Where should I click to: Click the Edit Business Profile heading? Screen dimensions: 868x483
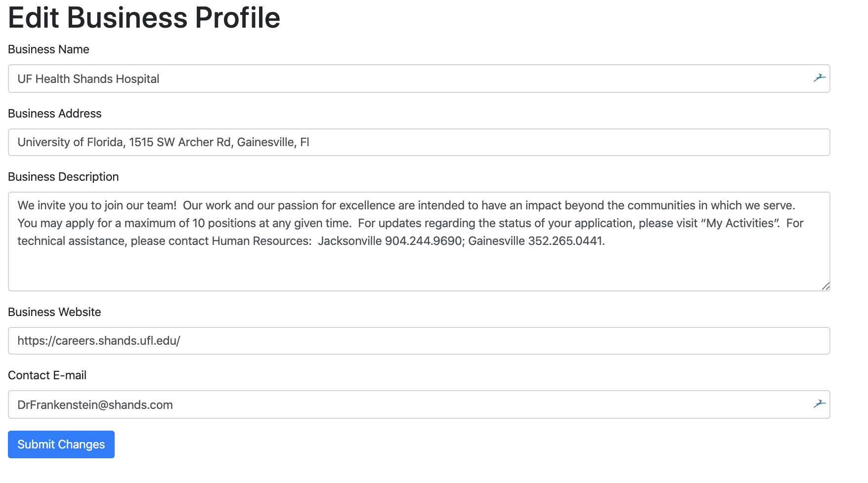pyautogui.click(x=144, y=18)
